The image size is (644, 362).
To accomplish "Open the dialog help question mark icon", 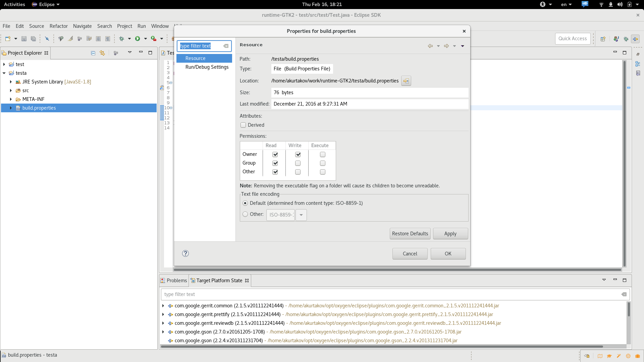I will point(185,253).
